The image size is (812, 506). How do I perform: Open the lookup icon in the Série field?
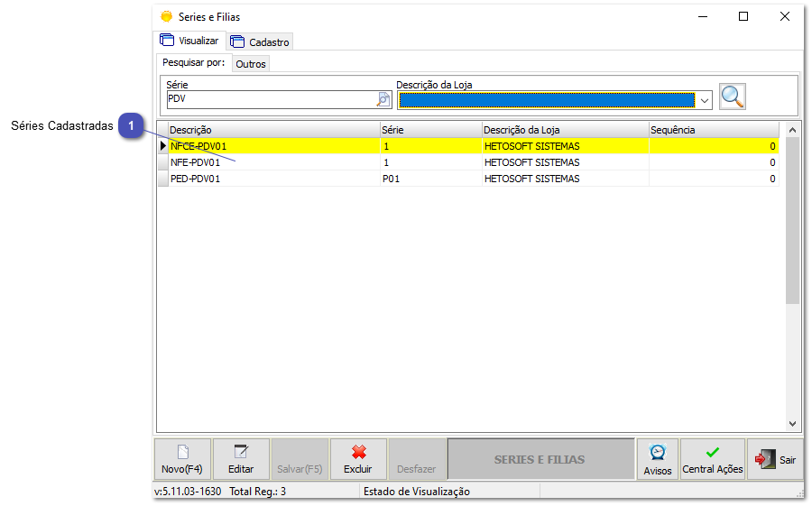383,99
